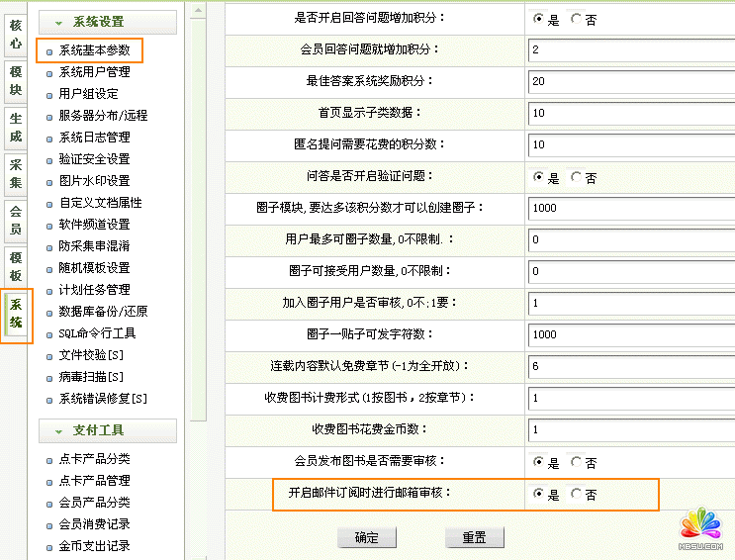The width and height of the screenshot is (735, 560).
Task: Focus the 收费图书花费金币数 input field
Action: pos(627,430)
